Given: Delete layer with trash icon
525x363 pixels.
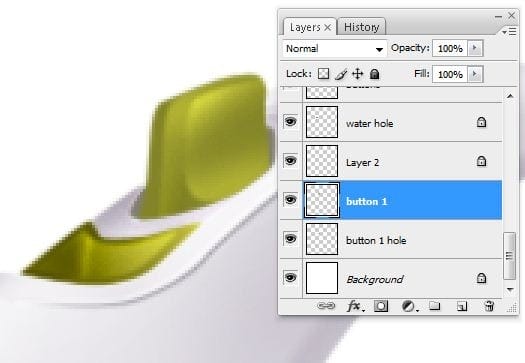Looking at the screenshot, I should [489, 306].
